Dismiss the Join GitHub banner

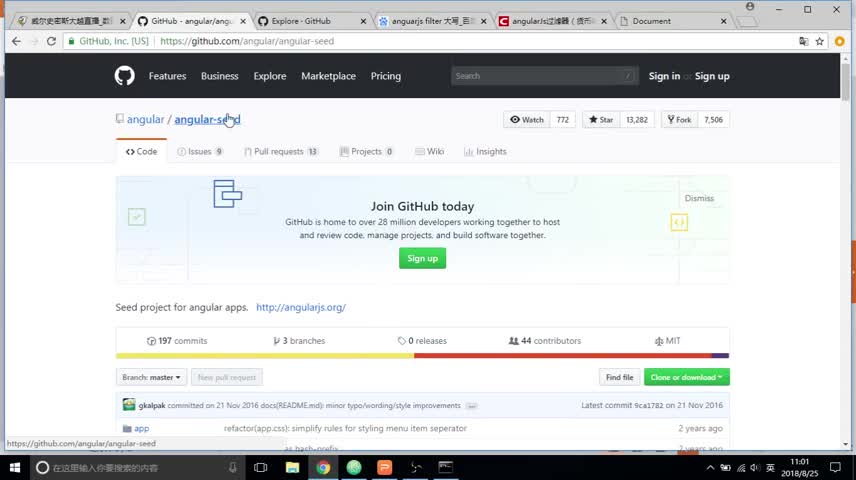click(699, 198)
